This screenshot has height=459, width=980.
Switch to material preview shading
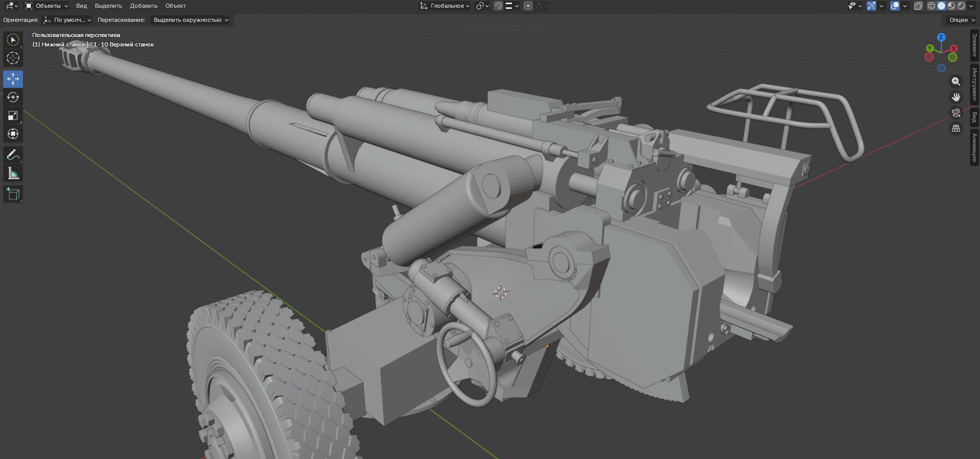(x=951, y=6)
